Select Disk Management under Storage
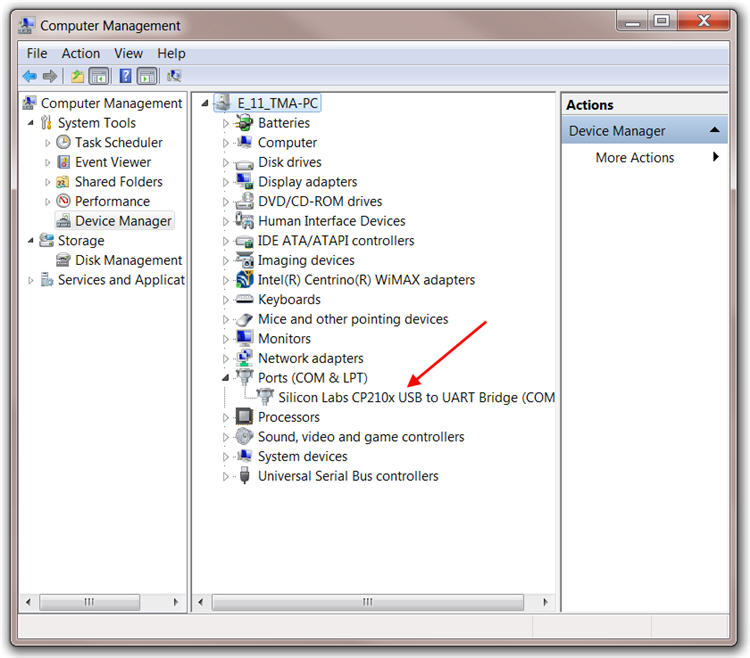The width and height of the screenshot is (750, 658). 128,260
